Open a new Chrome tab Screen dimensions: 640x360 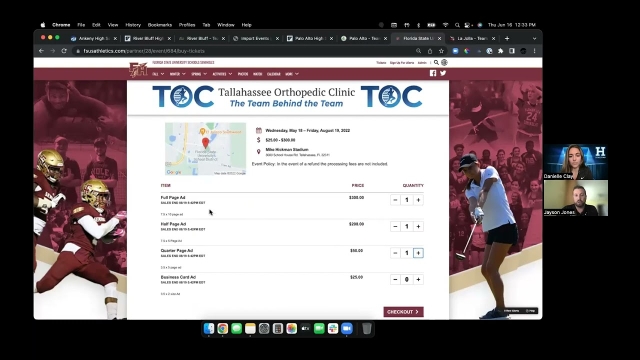pos(507,38)
